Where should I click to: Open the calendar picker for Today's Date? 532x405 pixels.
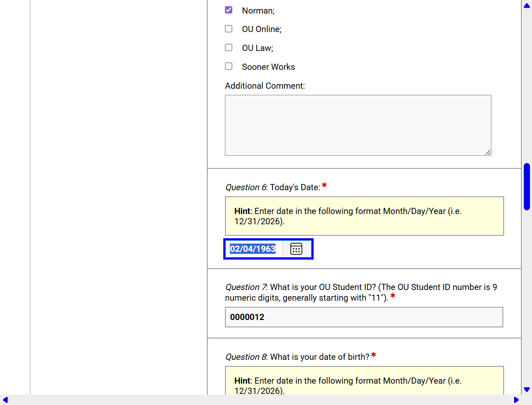click(296, 249)
